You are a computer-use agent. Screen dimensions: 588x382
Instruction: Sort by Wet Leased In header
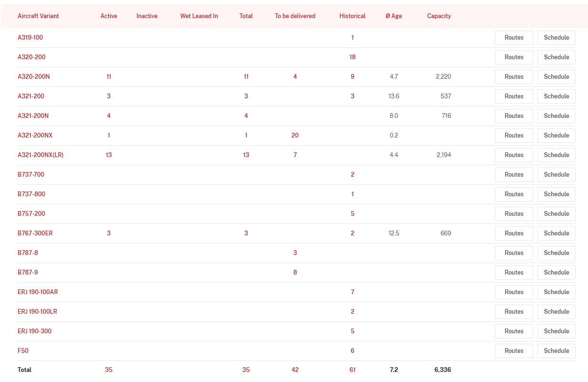point(199,16)
